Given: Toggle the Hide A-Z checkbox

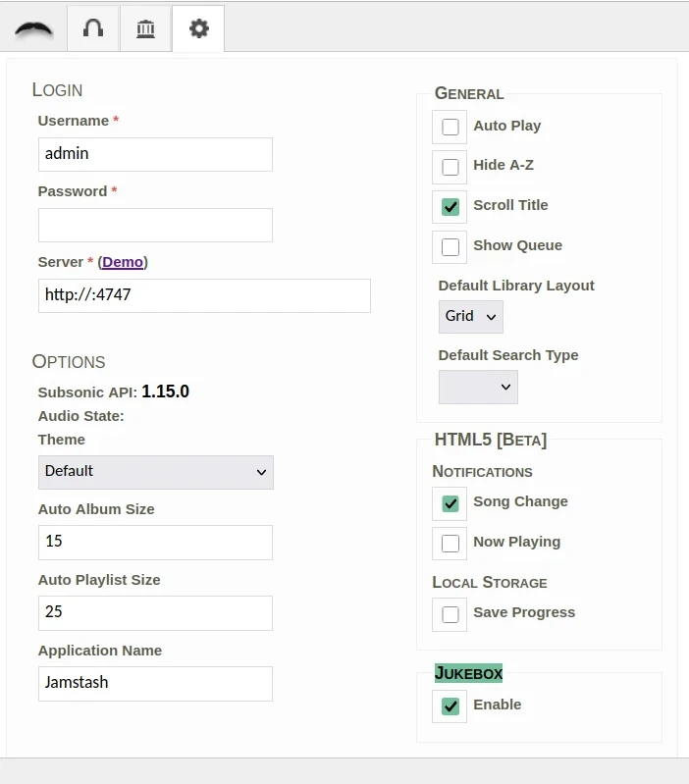Looking at the screenshot, I should (x=450, y=167).
